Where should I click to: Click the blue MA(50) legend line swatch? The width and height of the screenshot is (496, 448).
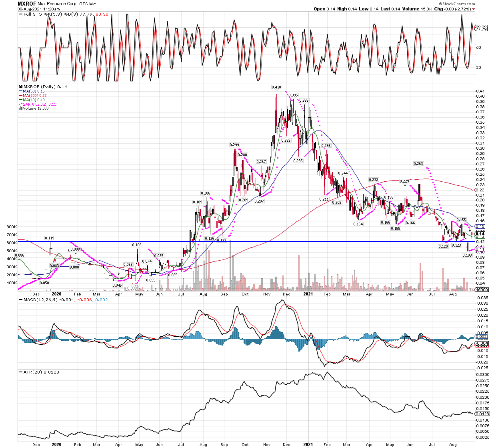21,91
